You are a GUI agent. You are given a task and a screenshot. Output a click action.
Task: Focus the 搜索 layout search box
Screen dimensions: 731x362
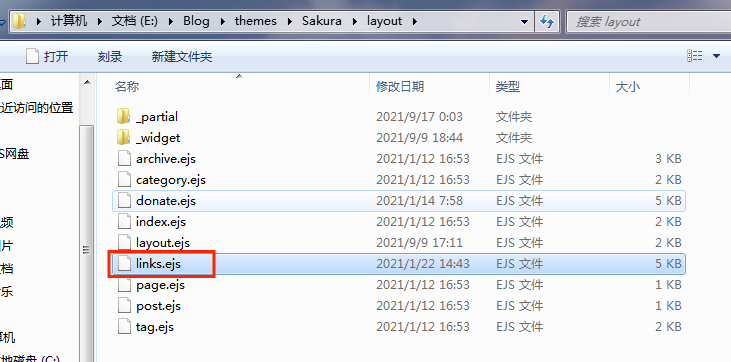(x=648, y=21)
